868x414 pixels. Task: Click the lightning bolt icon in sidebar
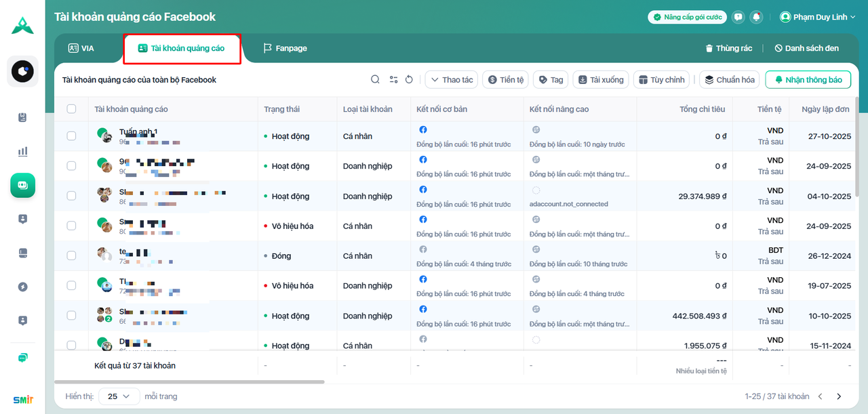(x=23, y=287)
